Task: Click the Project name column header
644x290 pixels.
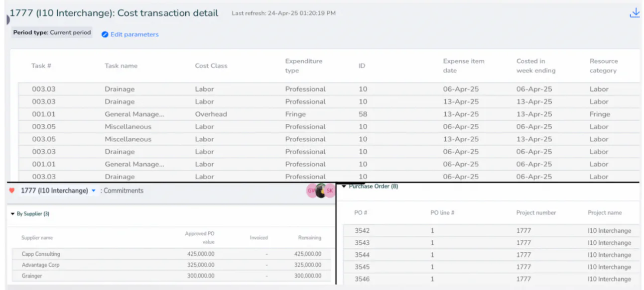Action: click(605, 213)
